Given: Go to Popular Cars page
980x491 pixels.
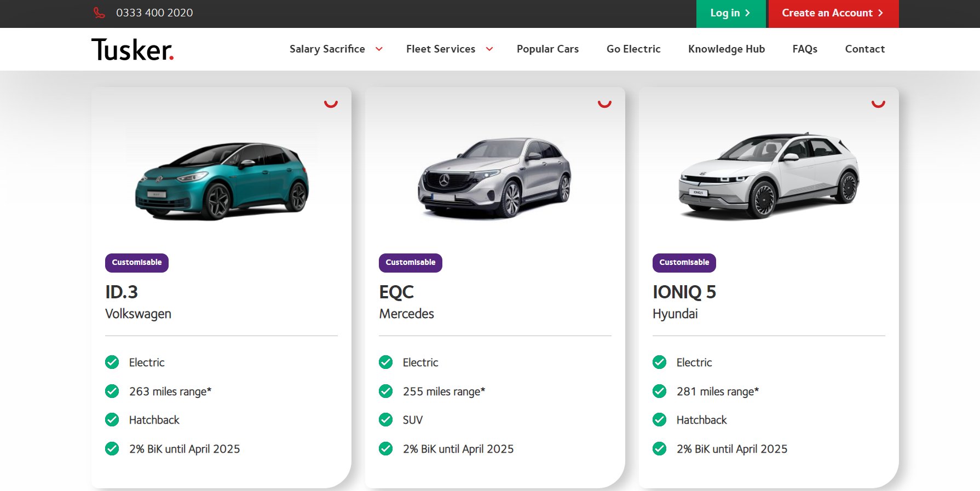Looking at the screenshot, I should (x=547, y=49).
